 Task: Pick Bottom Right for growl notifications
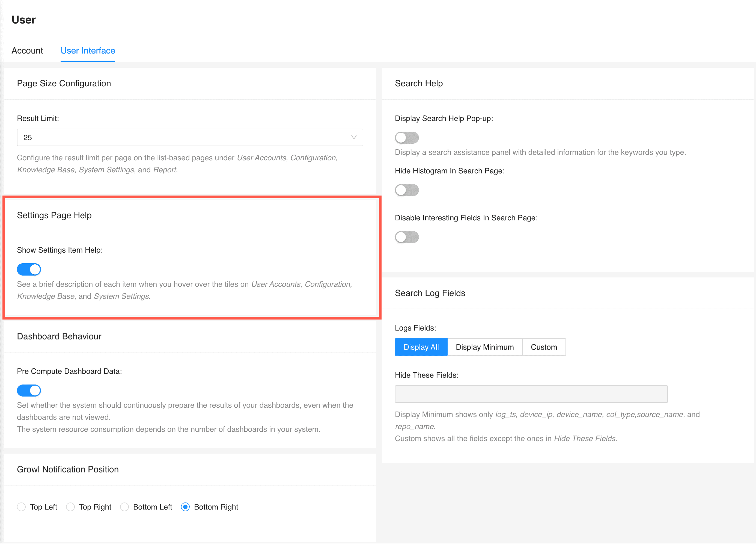point(185,507)
